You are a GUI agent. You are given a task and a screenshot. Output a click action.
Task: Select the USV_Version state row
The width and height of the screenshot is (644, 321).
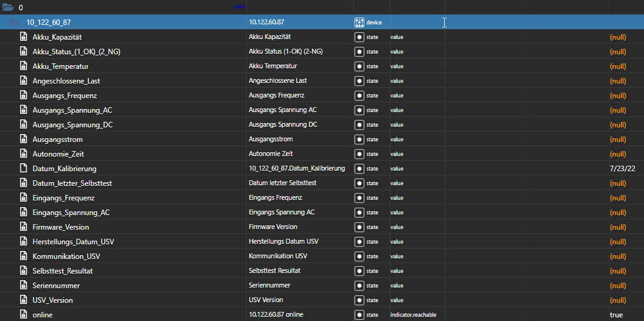point(52,300)
